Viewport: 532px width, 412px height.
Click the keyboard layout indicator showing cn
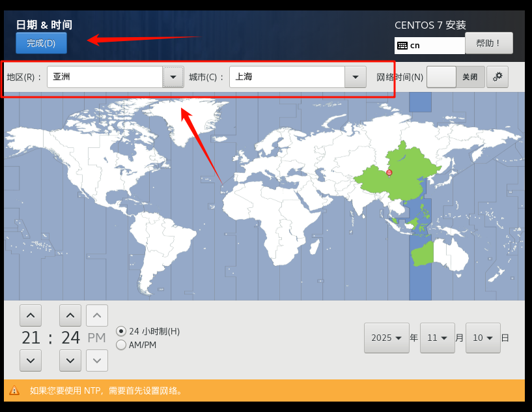428,45
